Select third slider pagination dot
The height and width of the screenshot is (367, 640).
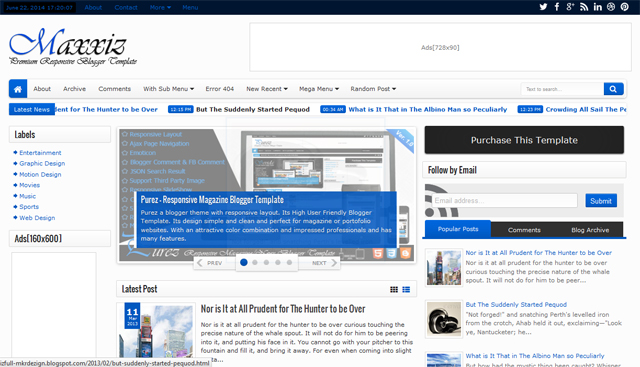tap(266, 262)
